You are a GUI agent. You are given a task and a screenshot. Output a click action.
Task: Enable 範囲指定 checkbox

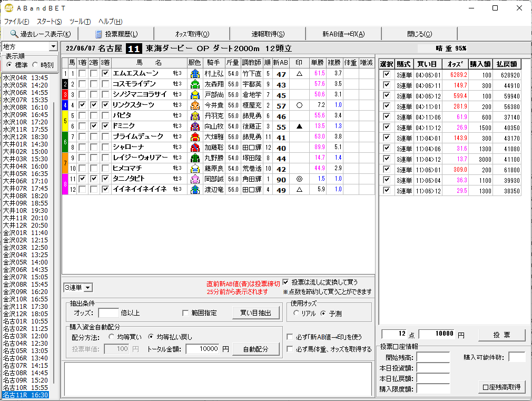pyautogui.click(x=185, y=313)
